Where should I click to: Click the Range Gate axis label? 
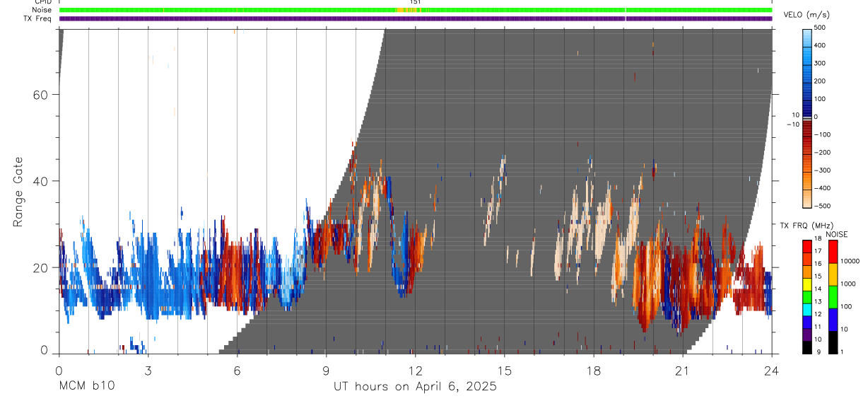coord(19,192)
